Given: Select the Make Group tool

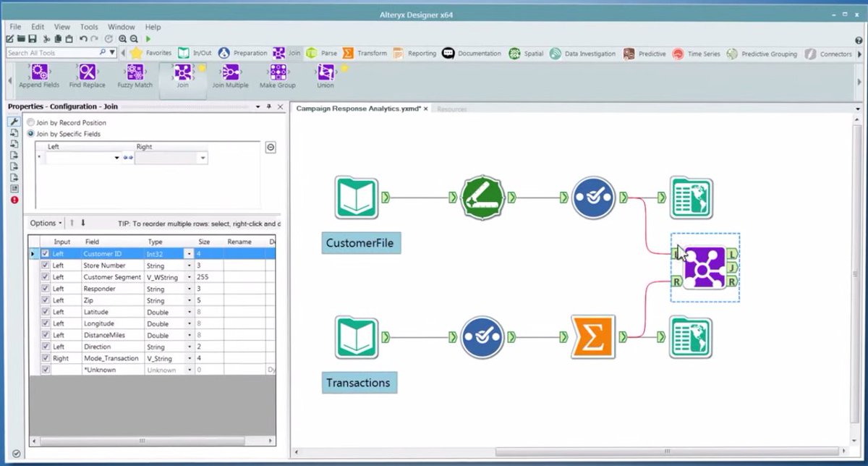Looking at the screenshot, I should tap(278, 76).
